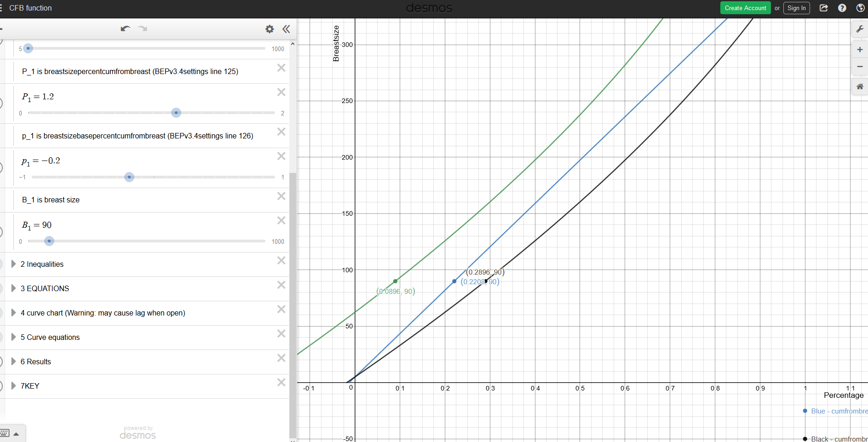The width and height of the screenshot is (868, 442).
Task: Click the Create Account button
Action: pyautogui.click(x=745, y=8)
